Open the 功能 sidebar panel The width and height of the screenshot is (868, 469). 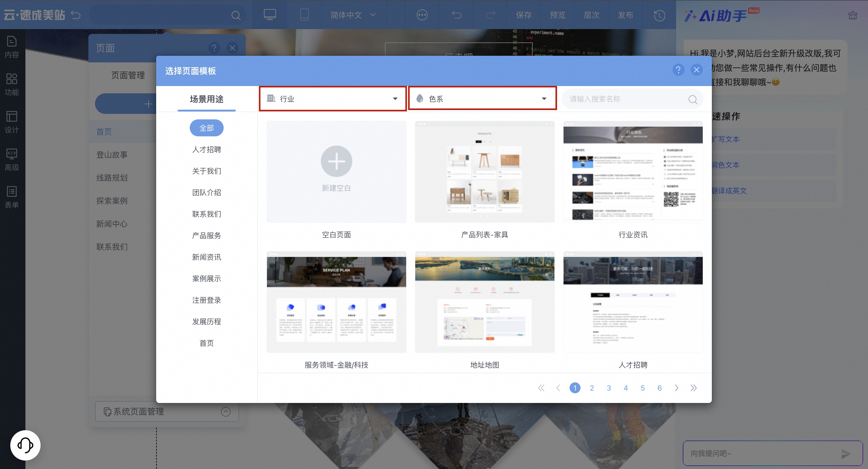[12, 84]
